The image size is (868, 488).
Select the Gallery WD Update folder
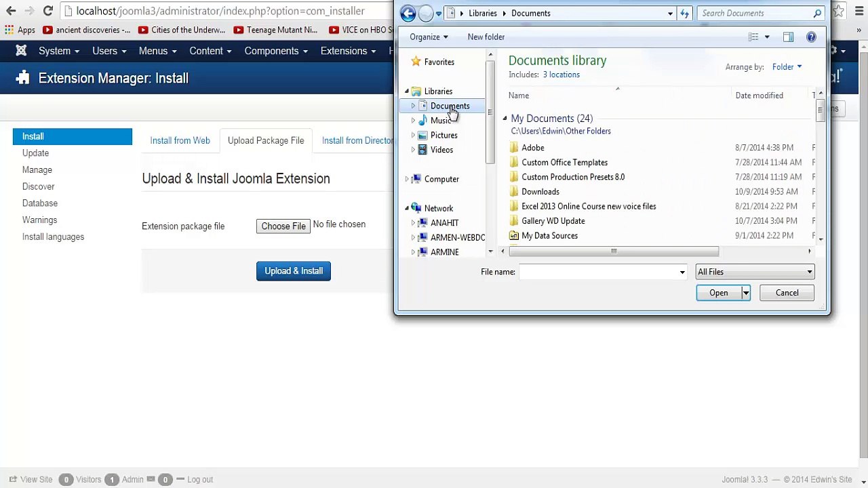pyautogui.click(x=553, y=221)
